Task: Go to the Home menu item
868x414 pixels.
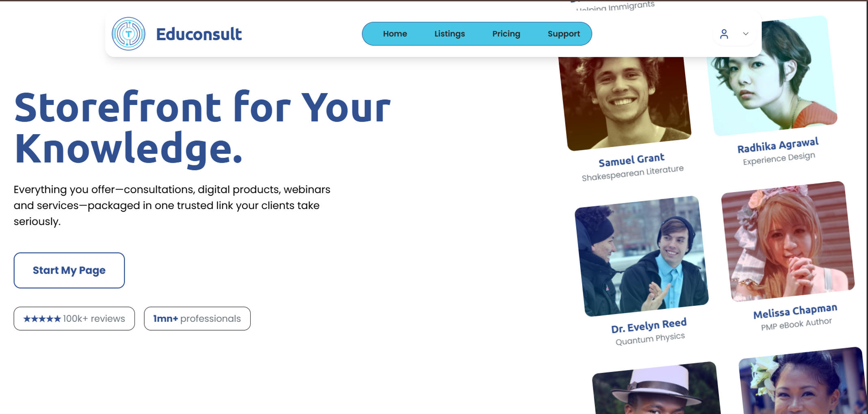Action: pyautogui.click(x=395, y=34)
